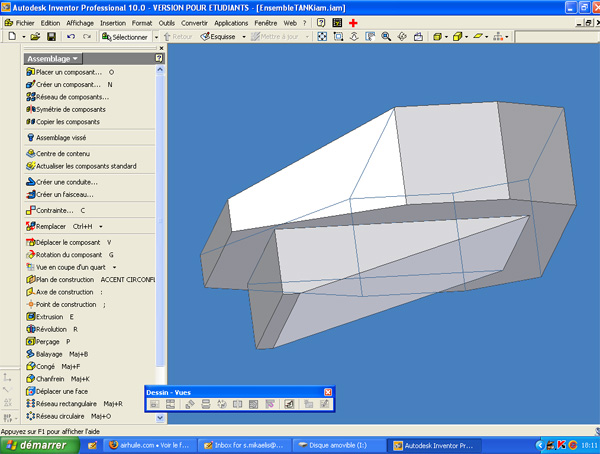Close the Dessin - Vues floating toolbar
600x454 pixels.
pos(327,392)
